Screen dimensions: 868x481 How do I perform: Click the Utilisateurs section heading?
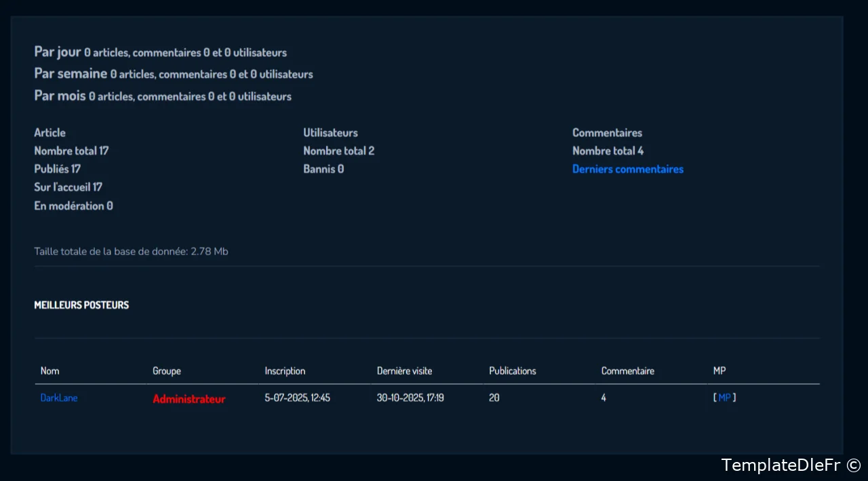[330, 132]
